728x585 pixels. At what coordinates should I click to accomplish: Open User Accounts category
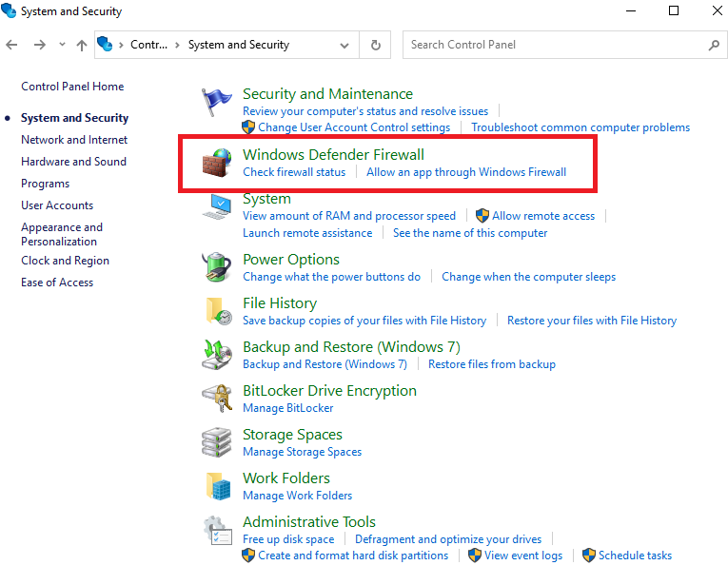(57, 205)
